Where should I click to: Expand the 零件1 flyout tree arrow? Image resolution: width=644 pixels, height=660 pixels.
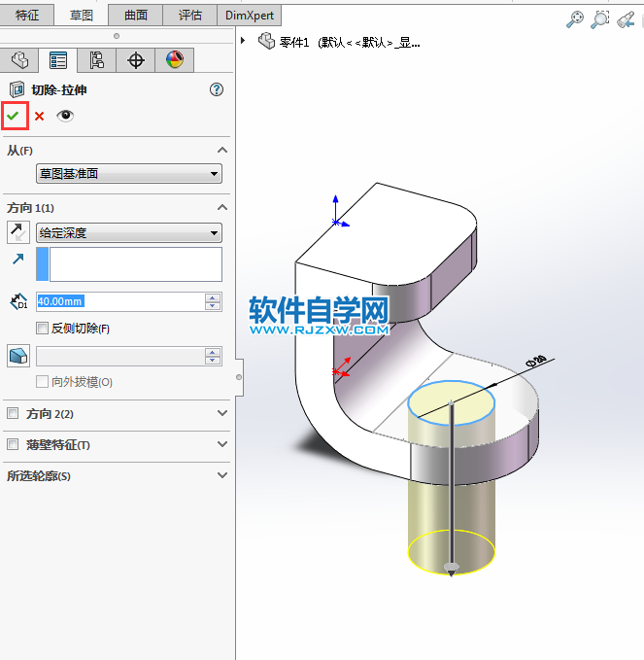(x=243, y=41)
